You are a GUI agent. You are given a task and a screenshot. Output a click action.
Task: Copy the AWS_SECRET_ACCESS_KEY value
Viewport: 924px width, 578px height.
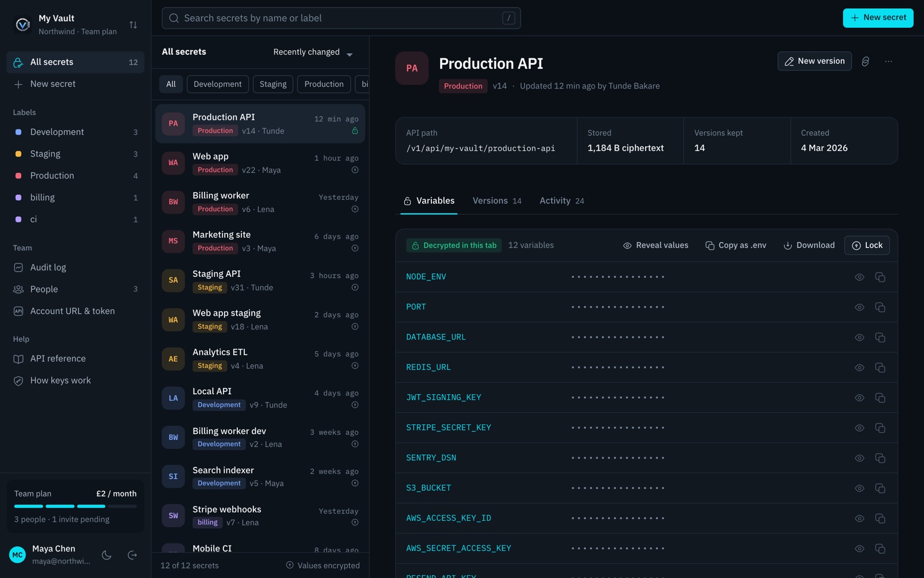coord(880,549)
